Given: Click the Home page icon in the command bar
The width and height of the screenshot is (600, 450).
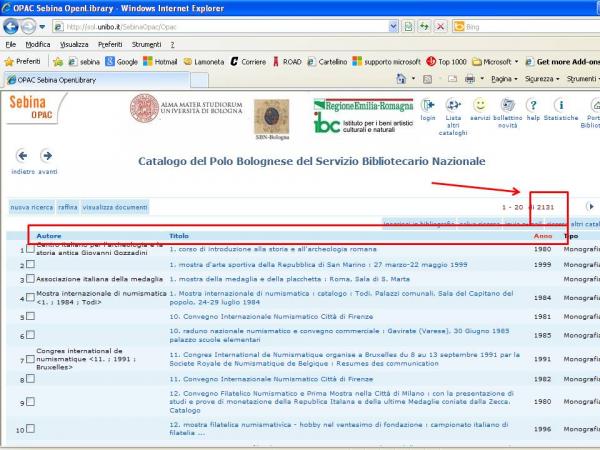Looking at the screenshot, I should tap(401, 79).
